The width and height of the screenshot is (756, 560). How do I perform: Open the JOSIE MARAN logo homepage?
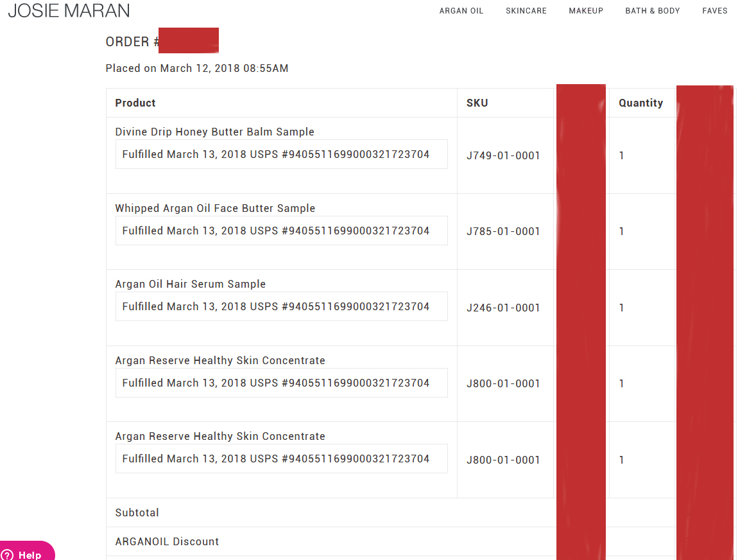69,11
